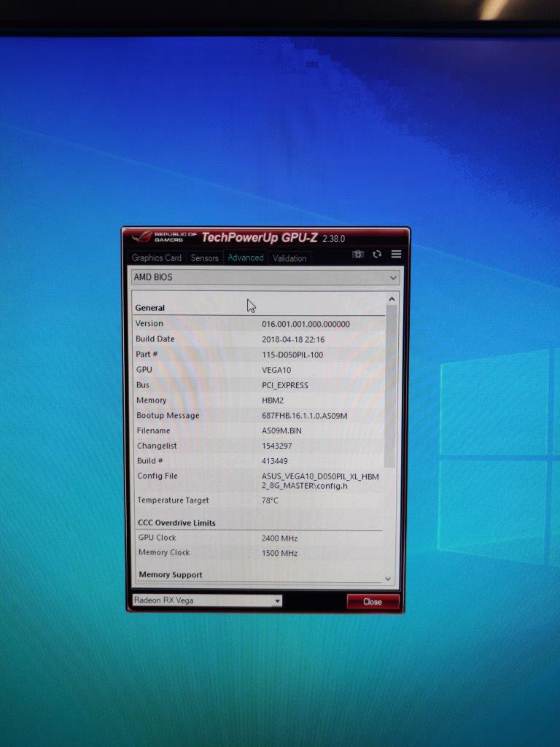Viewport: 560px width, 747px height.
Task: Select the Temperature Target row
Action: (x=258, y=500)
